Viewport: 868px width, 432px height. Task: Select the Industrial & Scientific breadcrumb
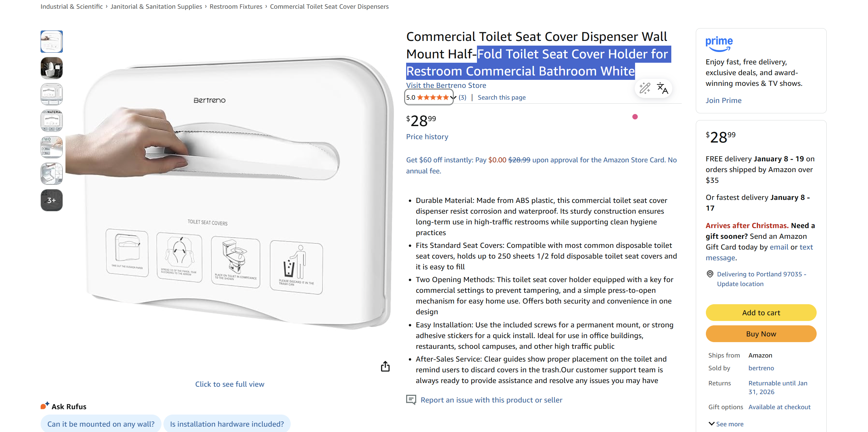tap(71, 6)
